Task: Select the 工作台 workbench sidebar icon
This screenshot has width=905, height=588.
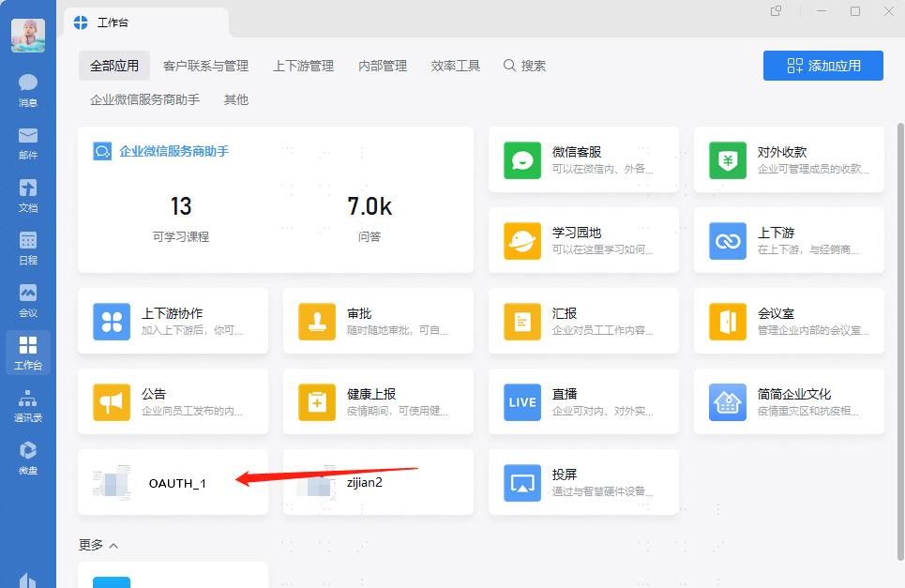Action: [x=28, y=354]
